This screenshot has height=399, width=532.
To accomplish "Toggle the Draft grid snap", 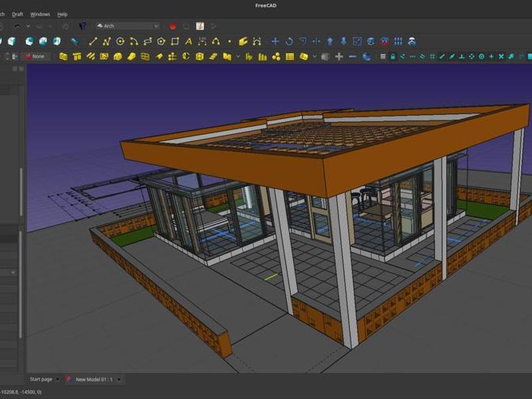I will (x=383, y=57).
